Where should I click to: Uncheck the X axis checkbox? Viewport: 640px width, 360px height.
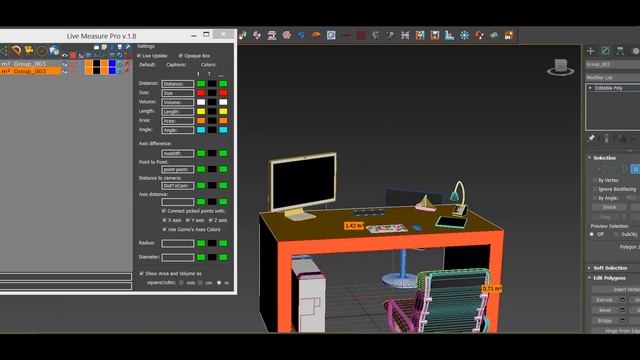pos(164,220)
